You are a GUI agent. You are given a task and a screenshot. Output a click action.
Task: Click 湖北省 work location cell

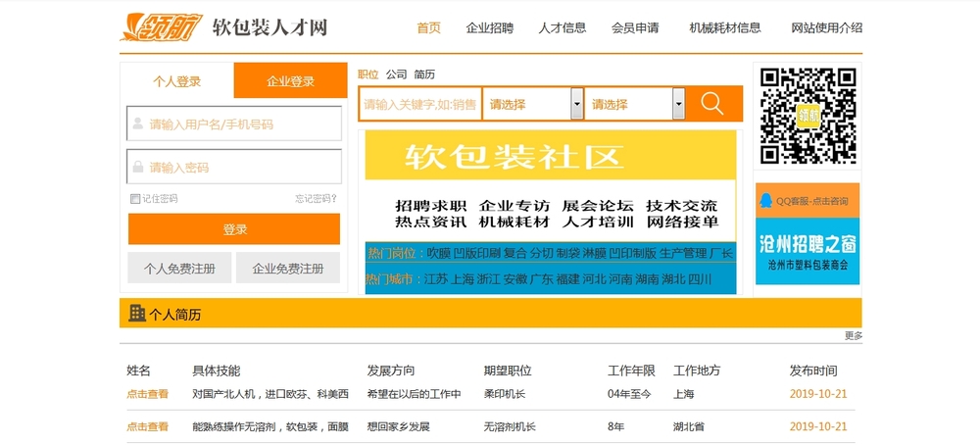(689, 426)
